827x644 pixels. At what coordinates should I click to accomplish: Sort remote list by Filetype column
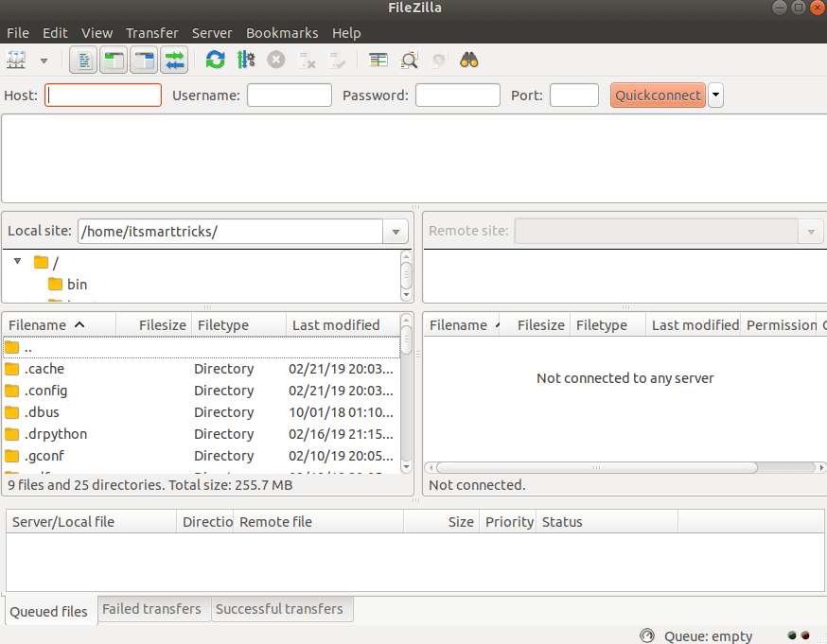[608, 325]
